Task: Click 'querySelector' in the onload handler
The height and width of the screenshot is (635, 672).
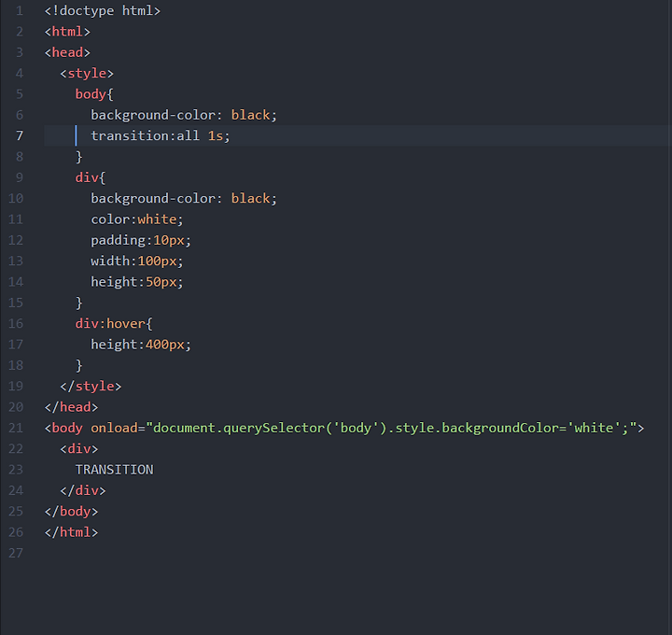Action: [x=273, y=428]
